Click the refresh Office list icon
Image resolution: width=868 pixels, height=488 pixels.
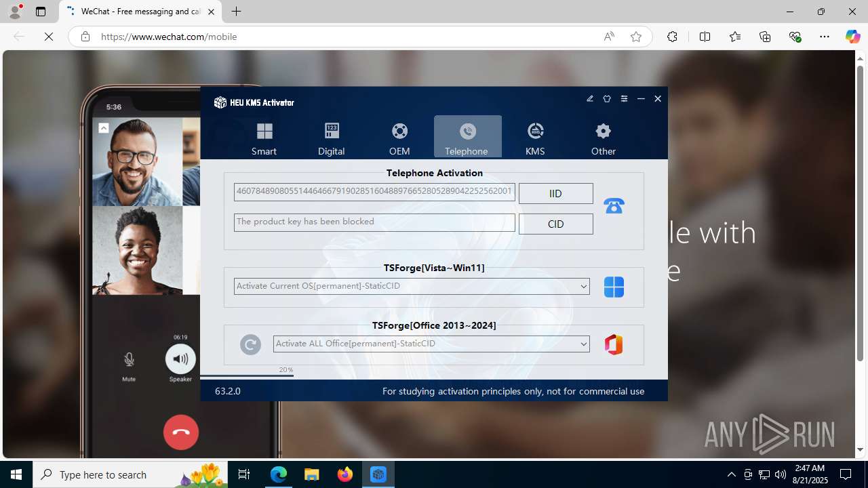250,344
